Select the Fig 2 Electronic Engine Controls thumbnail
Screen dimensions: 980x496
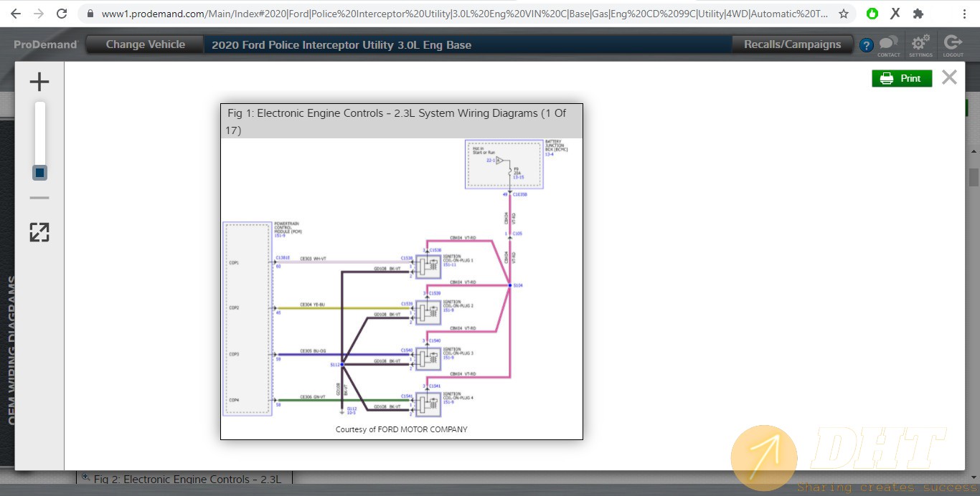coord(184,479)
